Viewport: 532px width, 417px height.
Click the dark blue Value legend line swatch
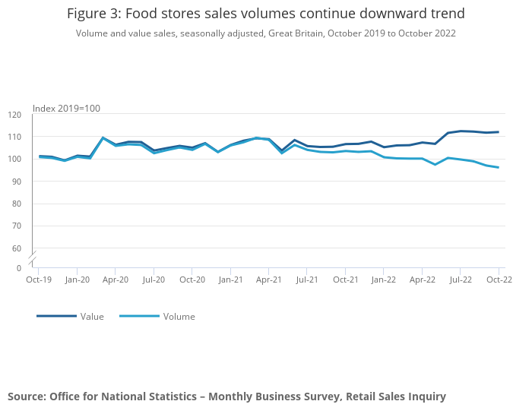[x=56, y=317]
